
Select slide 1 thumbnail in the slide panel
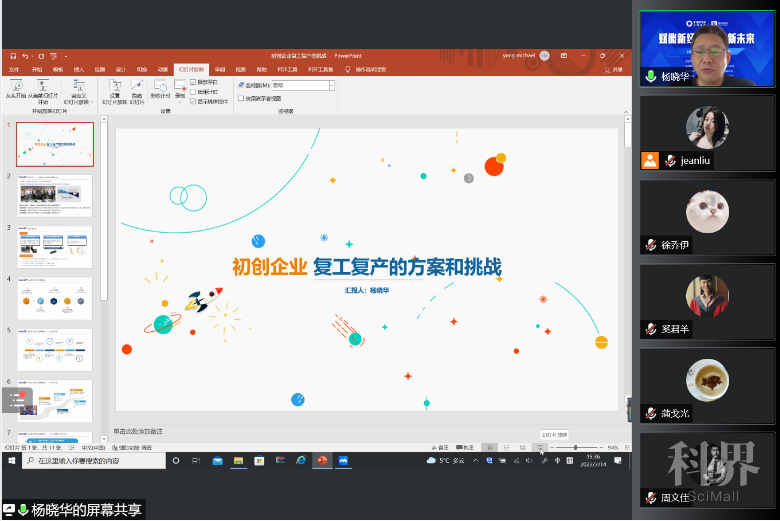click(x=55, y=144)
